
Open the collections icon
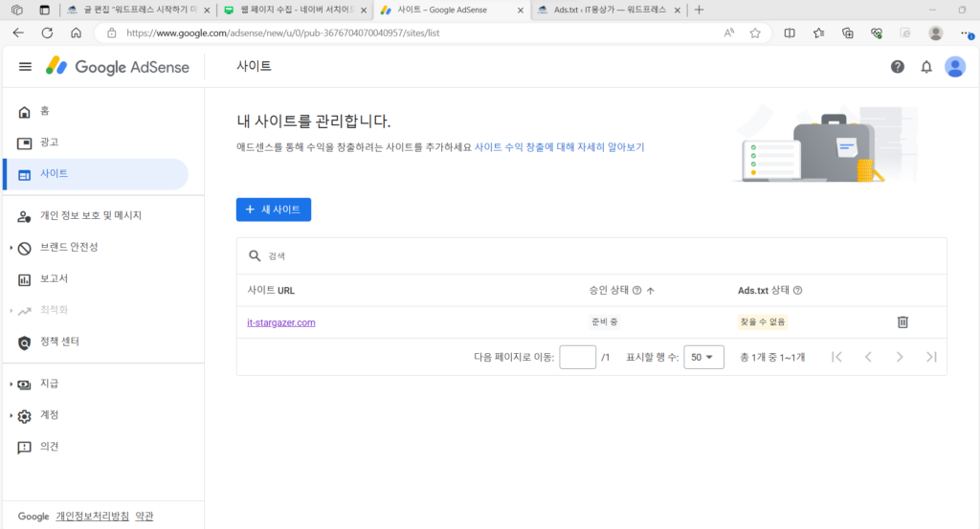pyautogui.click(x=848, y=33)
